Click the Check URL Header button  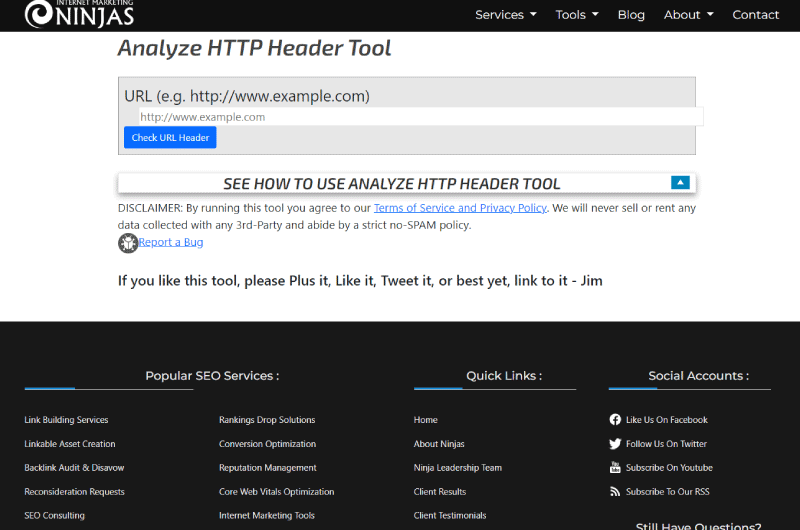pyautogui.click(x=170, y=137)
